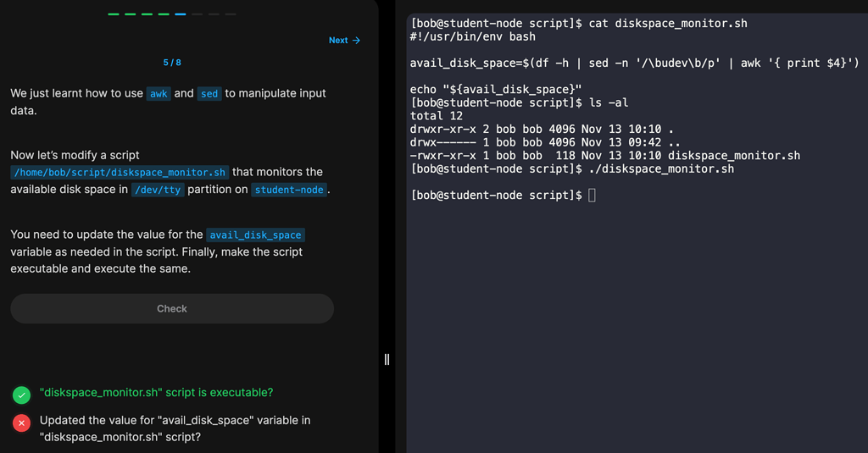
Task: Click the awk code chip
Action: click(x=159, y=94)
